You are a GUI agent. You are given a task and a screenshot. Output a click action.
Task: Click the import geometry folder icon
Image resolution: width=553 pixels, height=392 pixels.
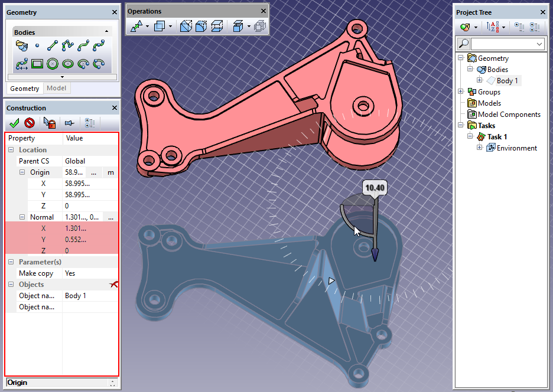[22, 45]
